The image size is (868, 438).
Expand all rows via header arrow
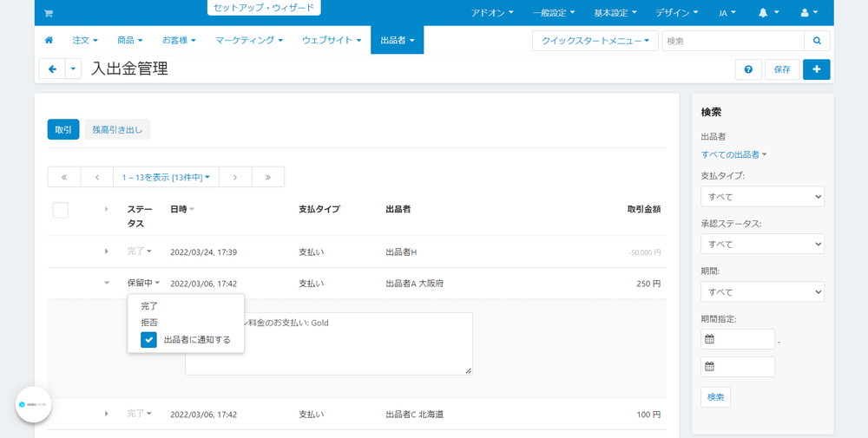[106, 209]
